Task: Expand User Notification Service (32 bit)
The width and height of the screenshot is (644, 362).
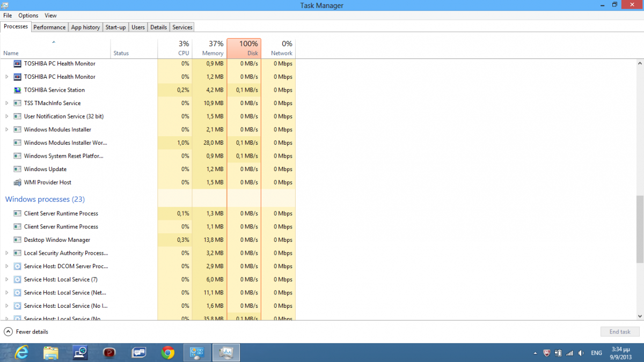Action: pyautogui.click(x=6, y=116)
